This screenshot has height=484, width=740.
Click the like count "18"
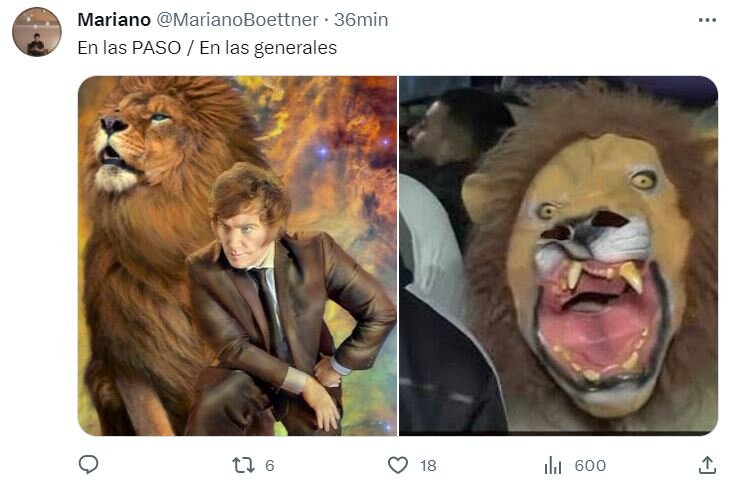[428, 465]
